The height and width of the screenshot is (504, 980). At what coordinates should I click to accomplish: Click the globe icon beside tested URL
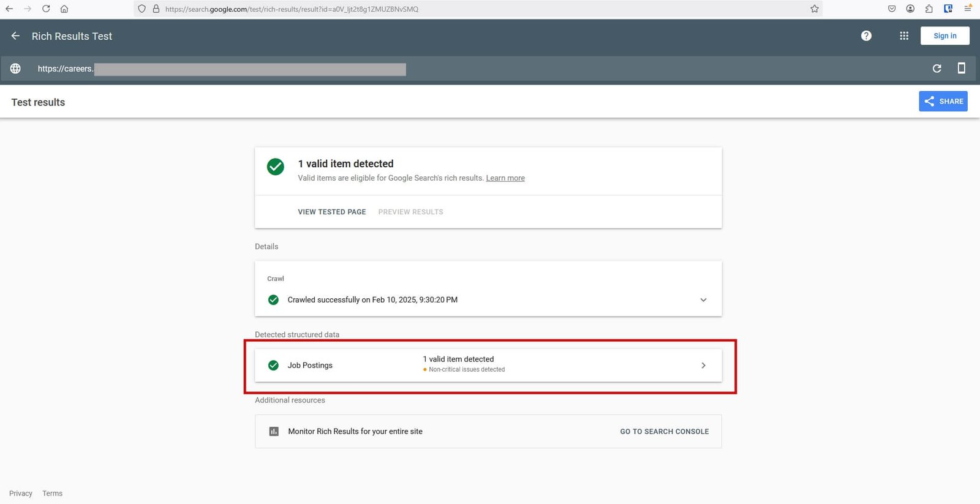coord(15,69)
